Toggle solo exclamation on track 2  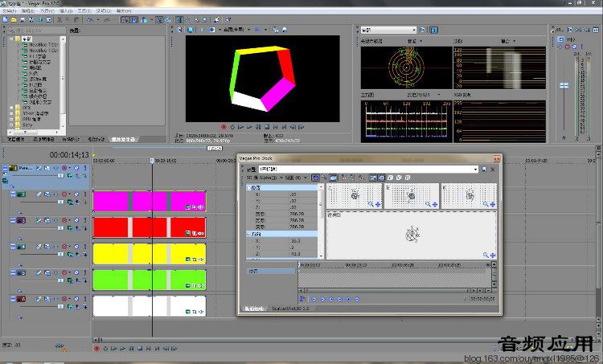[85, 194]
